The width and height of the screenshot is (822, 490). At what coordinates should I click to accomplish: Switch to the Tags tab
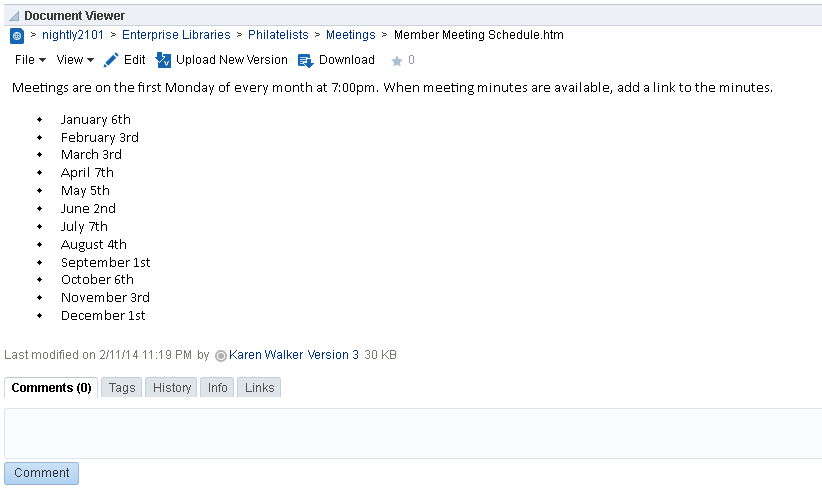click(122, 388)
